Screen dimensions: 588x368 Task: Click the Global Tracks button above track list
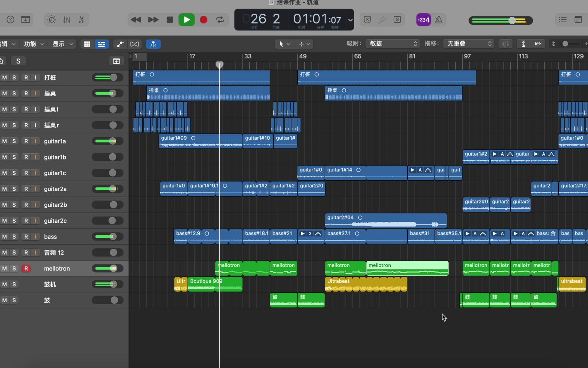click(116, 61)
